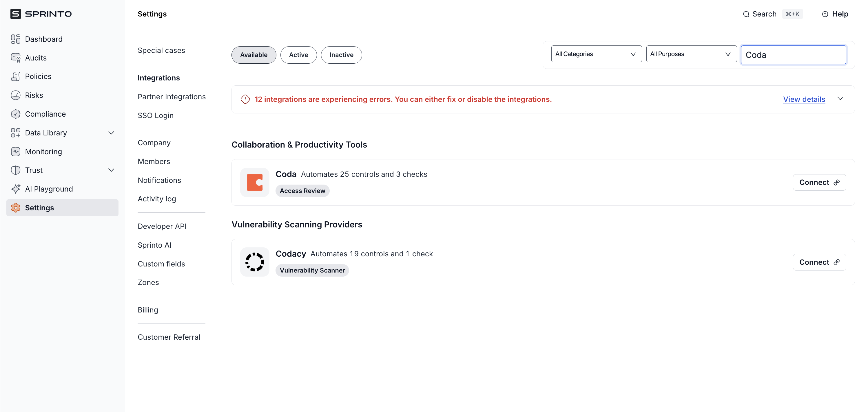Click the integrations search field containing Coda
868x412 pixels.
[793, 55]
